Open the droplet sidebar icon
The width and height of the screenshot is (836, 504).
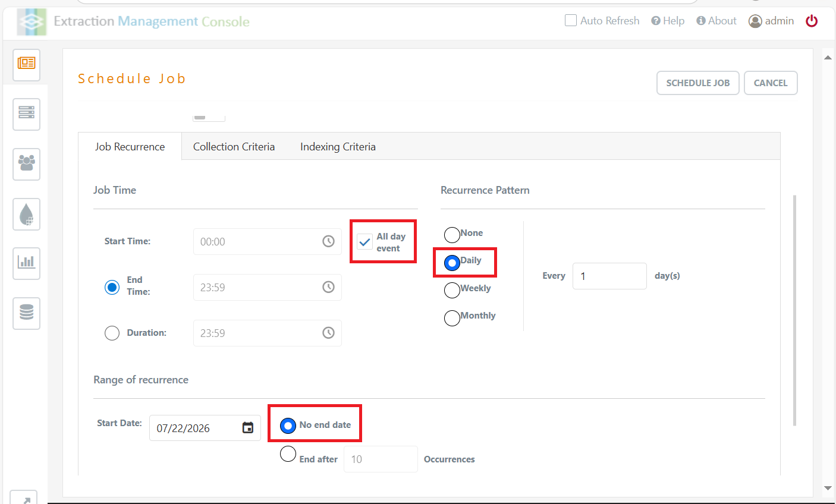point(26,214)
